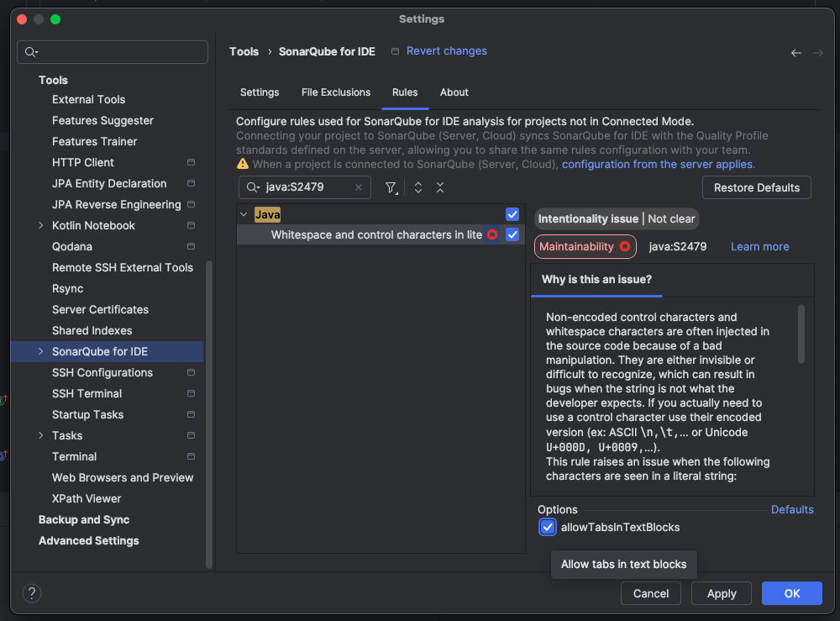The height and width of the screenshot is (621, 840).
Task: Uncheck the Java language rules checkbox
Action: [512, 214]
